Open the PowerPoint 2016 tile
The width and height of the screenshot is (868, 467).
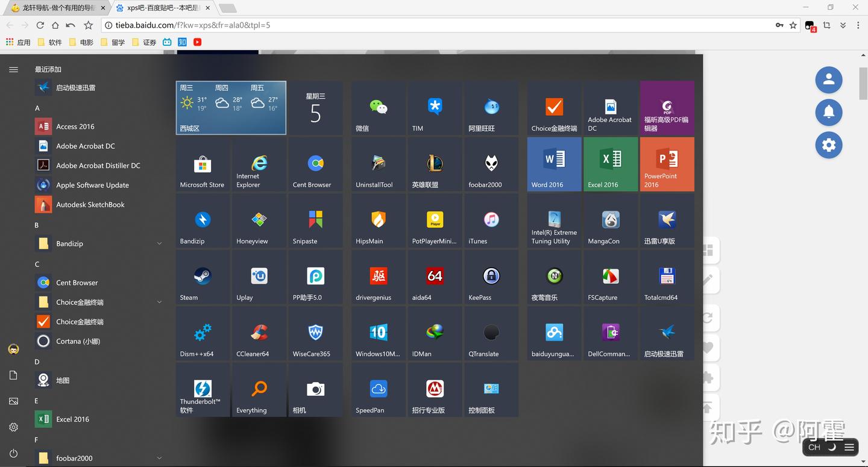(x=667, y=165)
